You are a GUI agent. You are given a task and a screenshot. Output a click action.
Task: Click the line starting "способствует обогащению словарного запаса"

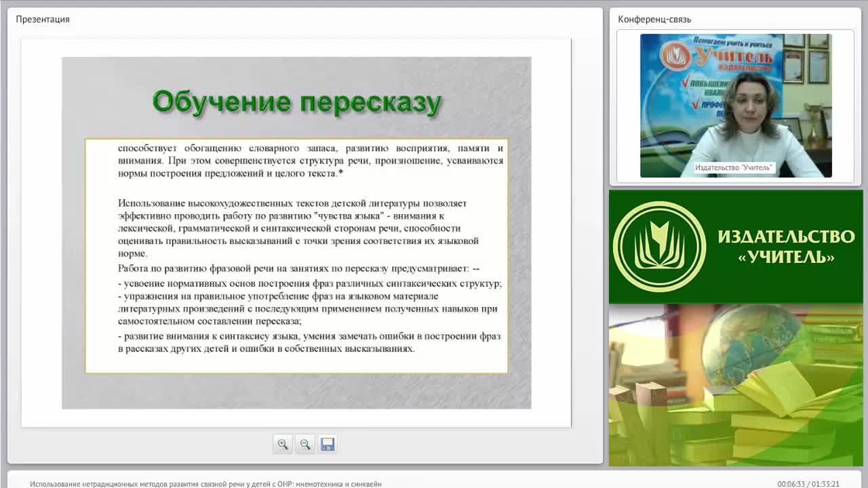[311, 148]
